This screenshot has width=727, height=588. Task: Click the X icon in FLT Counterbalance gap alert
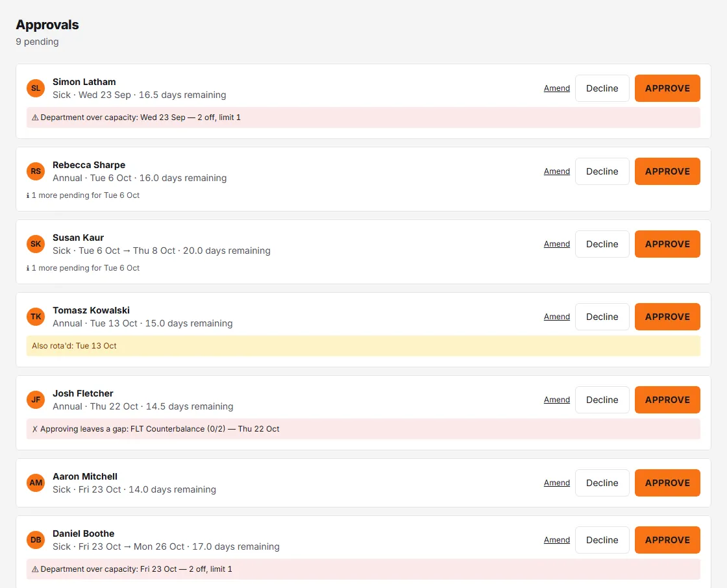(35, 429)
